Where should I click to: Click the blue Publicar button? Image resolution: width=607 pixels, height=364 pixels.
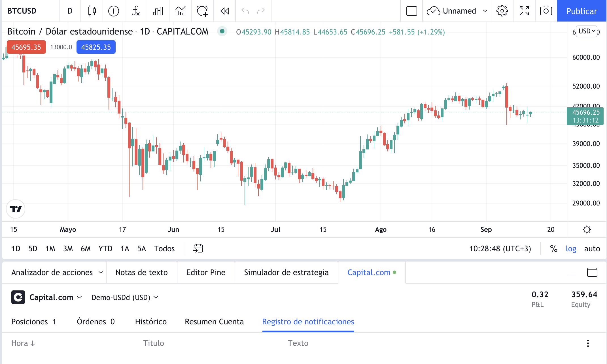581,11
